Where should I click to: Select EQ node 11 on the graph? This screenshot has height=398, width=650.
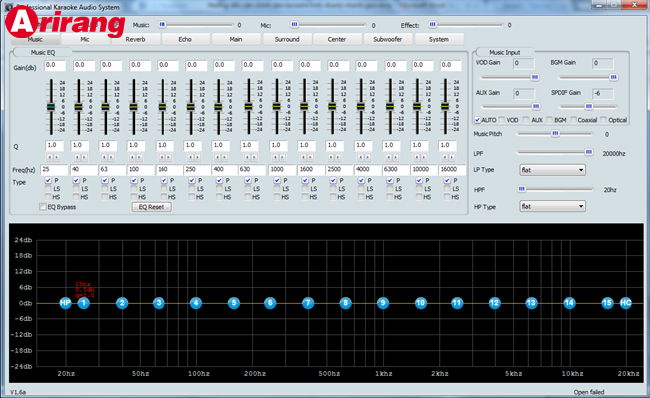pyautogui.click(x=457, y=303)
